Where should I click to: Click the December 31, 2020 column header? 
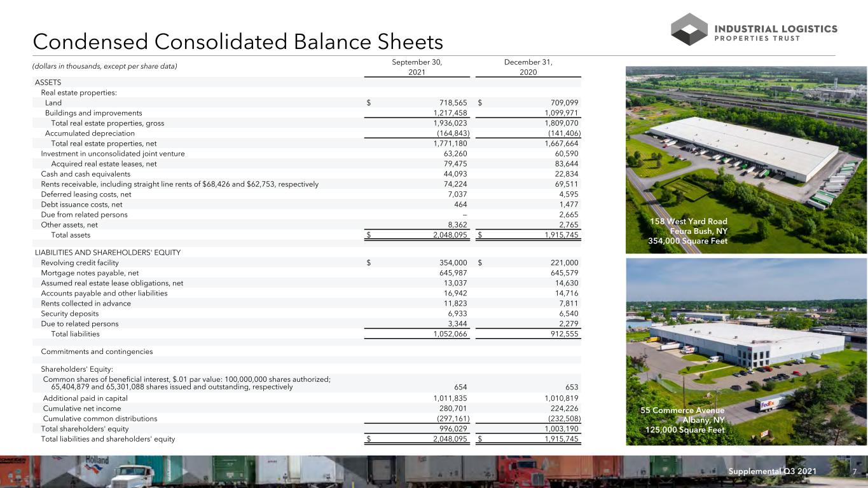[528, 67]
